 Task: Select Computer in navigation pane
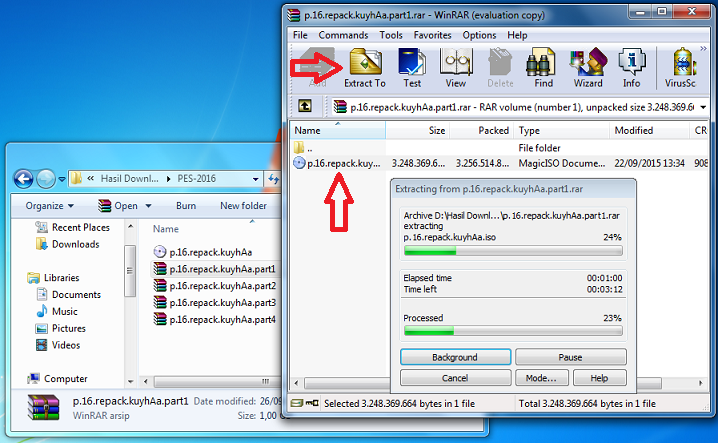pyautogui.click(x=57, y=379)
